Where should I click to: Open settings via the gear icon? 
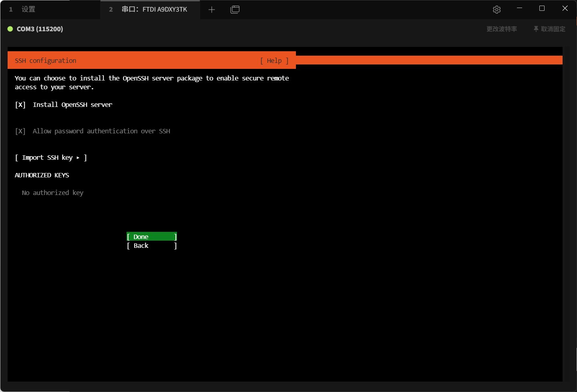[x=497, y=10]
